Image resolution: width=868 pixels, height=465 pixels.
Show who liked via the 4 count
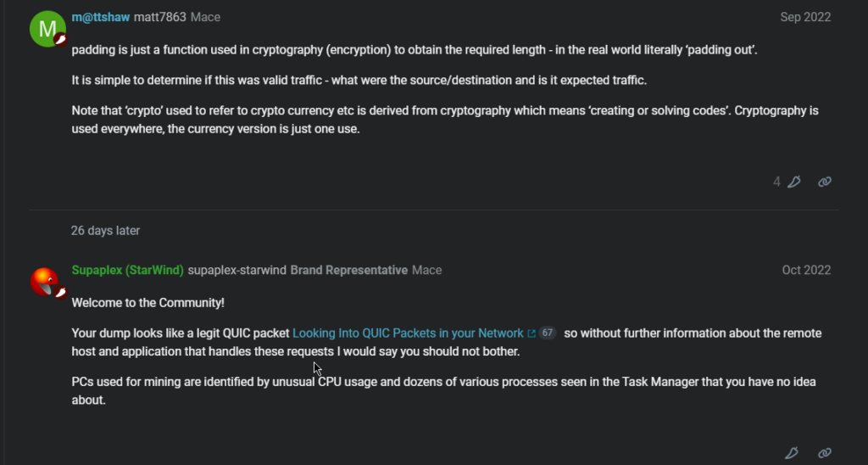tap(776, 182)
